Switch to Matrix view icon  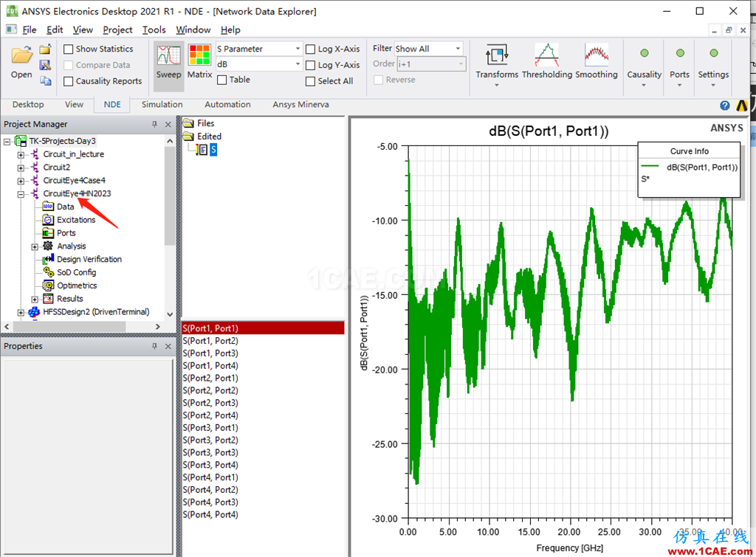point(199,55)
